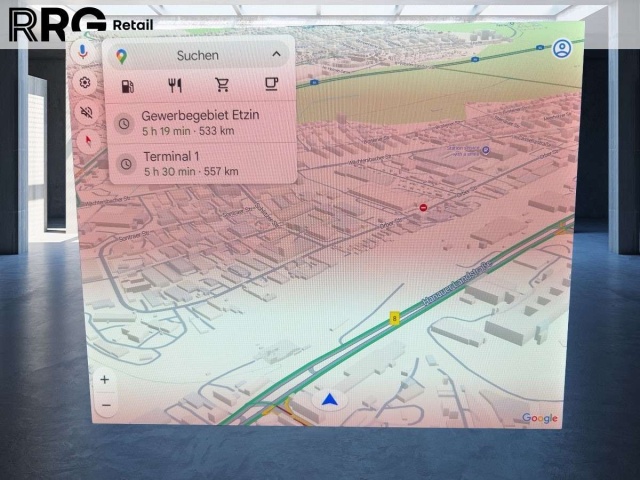Click the Google logo on the map
This screenshot has width=640, height=480.
point(540,418)
